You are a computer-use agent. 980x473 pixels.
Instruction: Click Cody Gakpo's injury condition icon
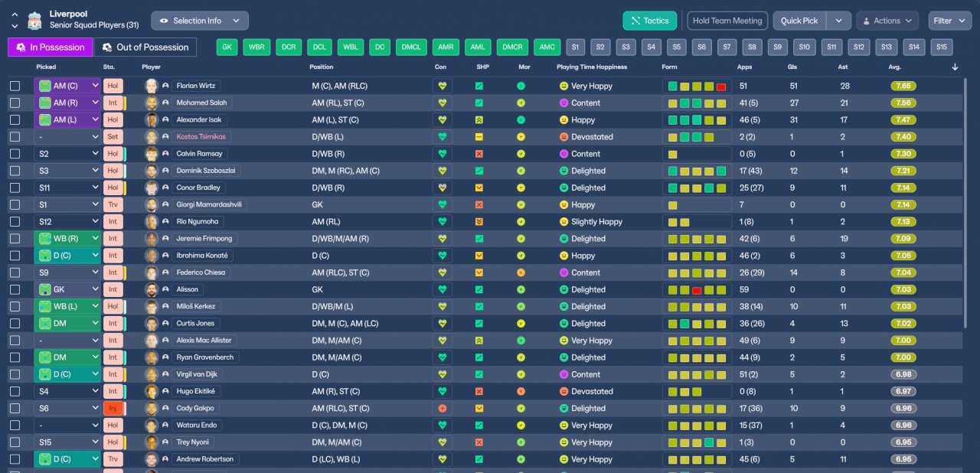pyautogui.click(x=441, y=408)
